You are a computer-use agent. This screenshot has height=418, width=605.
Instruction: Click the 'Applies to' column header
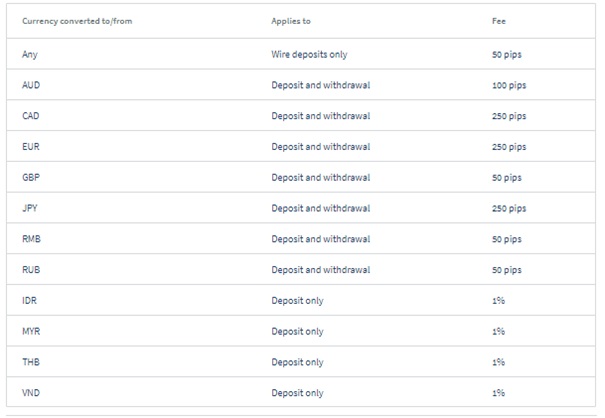pos(291,21)
